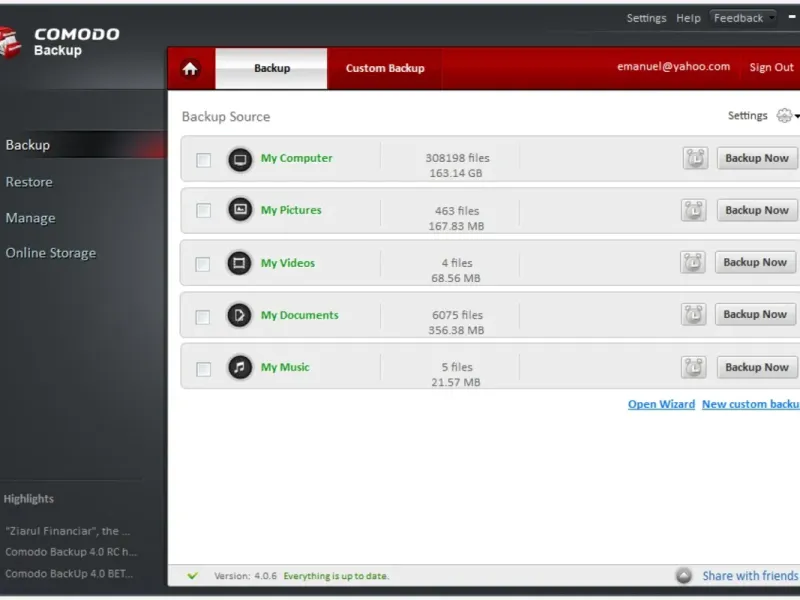Click the Sign Out link
The height and width of the screenshot is (600, 800).
(x=771, y=67)
